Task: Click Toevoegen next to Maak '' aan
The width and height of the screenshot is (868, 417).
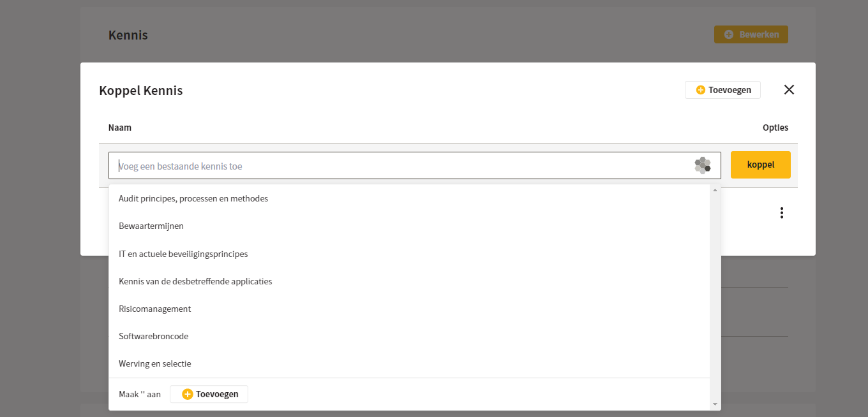Action: click(209, 394)
